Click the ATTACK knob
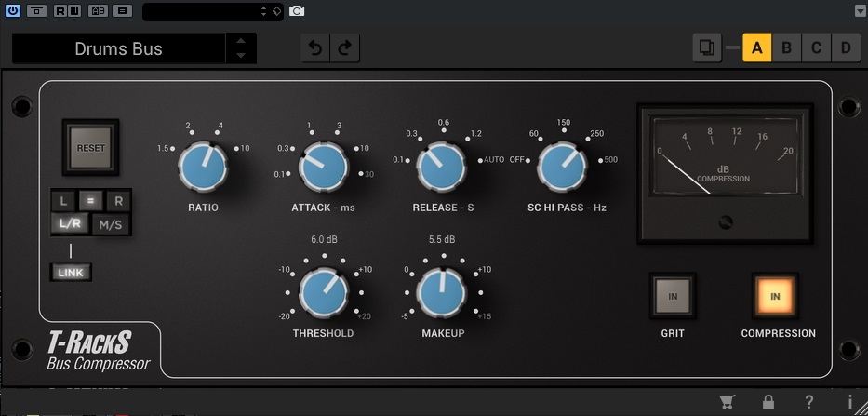 tap(324, 167)
